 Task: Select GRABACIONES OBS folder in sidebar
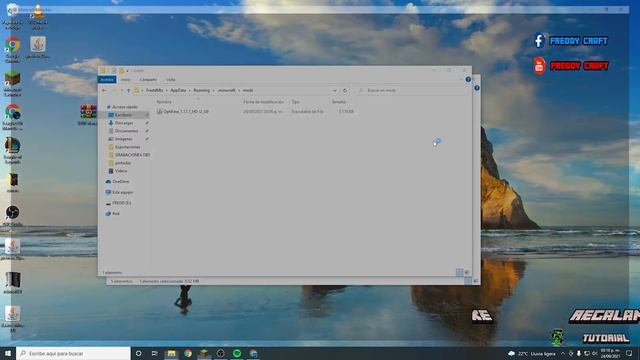(132, 155)
